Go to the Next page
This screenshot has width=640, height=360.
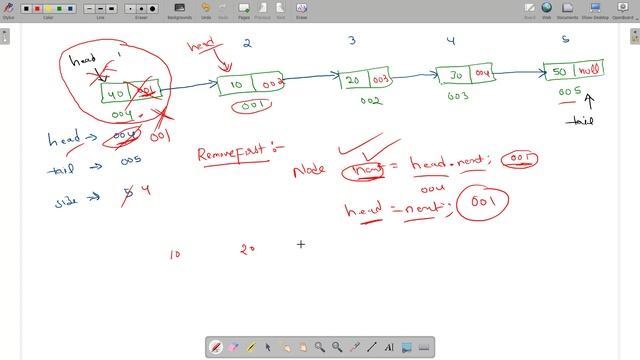[x=280, y=10]
